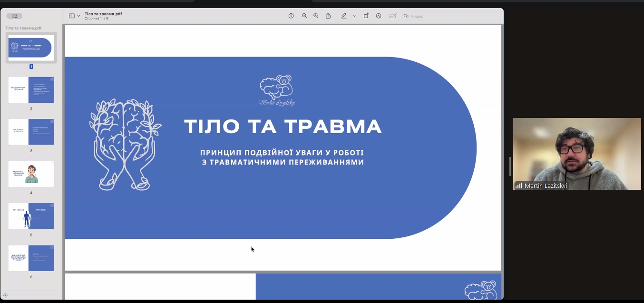Select page 5 thumbnail with body silhouette
The image size is (644, 303).
31,216
